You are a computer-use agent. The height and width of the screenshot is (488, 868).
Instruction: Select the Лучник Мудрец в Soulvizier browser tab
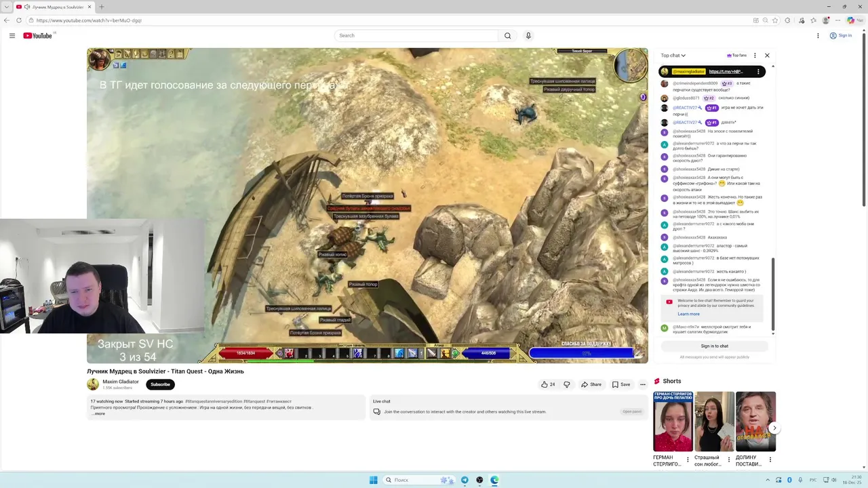click(54, 7)
